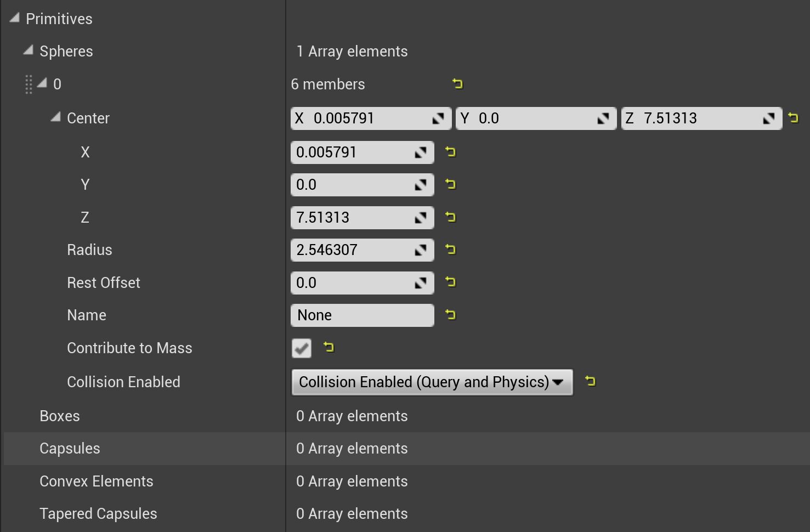Image resolution: width=810 pixels, height=532 pixels.
Task: Reset the Center Y value arrow
Action: tap(450, 184)
